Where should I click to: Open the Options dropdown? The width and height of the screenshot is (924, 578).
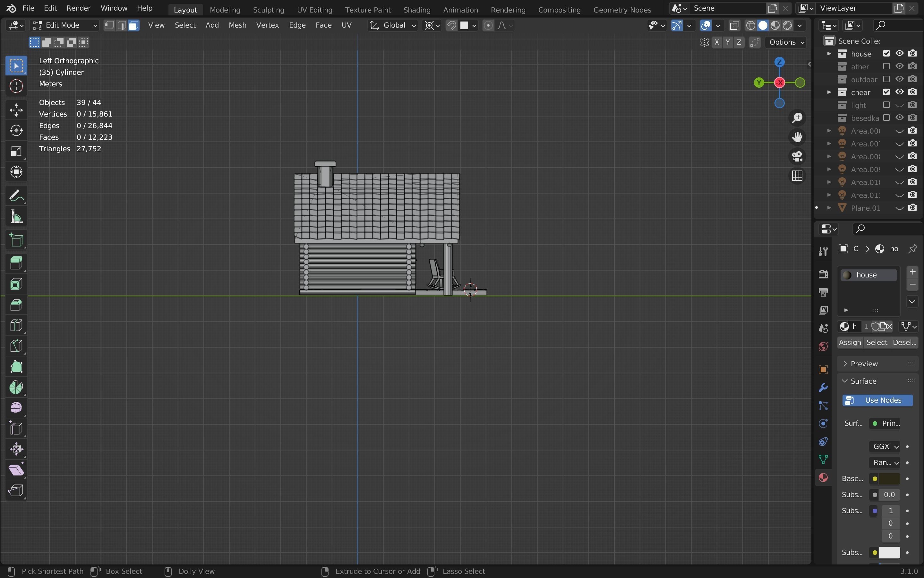pos(787,42)
